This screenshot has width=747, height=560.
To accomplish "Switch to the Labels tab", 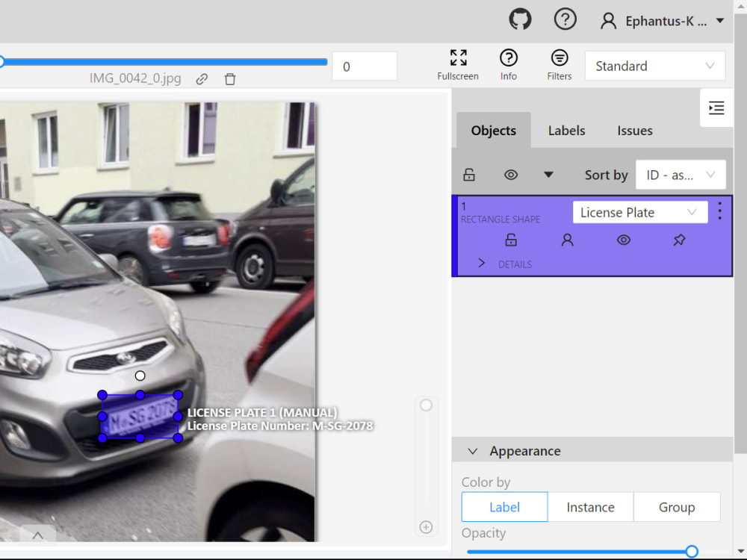I will 565,130.
